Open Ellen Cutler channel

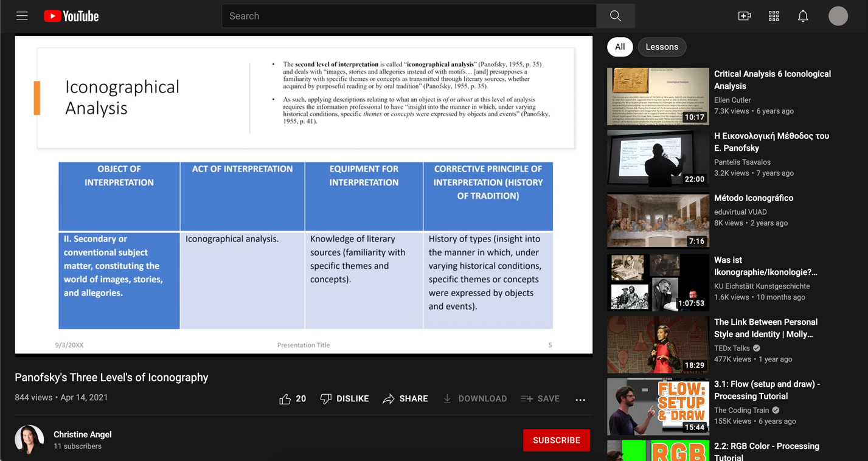[x=732, y=100]
